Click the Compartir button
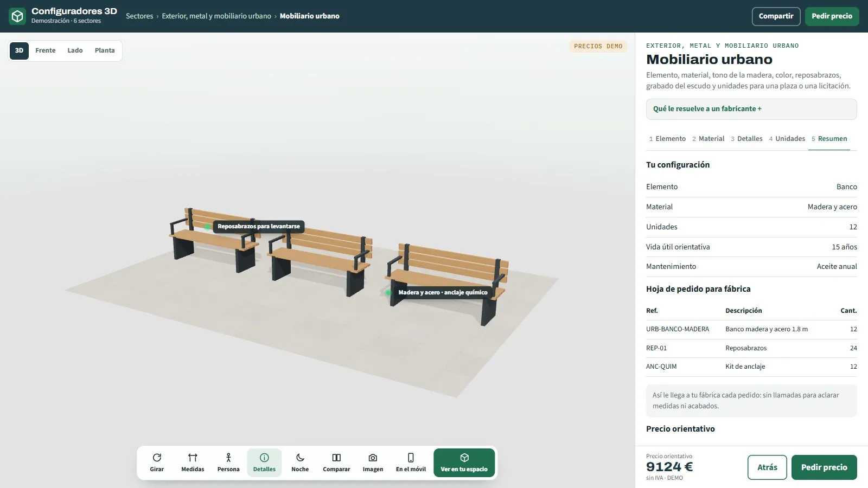 [776, 16]
